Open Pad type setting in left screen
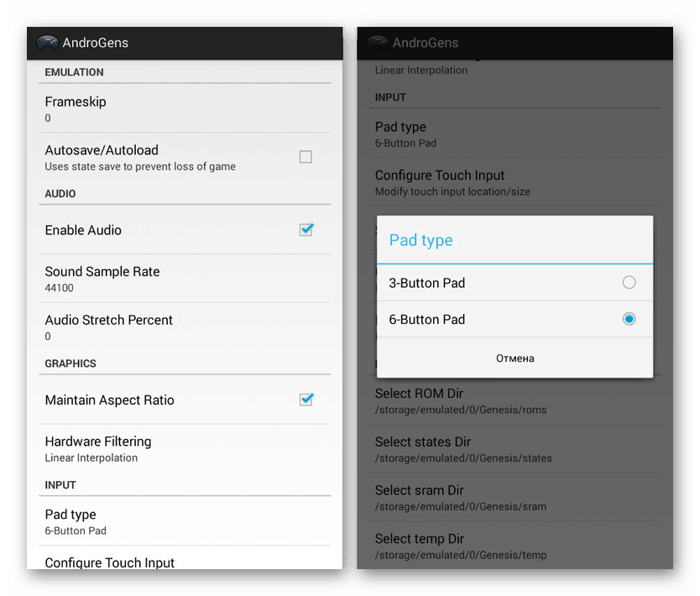The width and height of the screenshot is (700, 596). pos(185,521)
